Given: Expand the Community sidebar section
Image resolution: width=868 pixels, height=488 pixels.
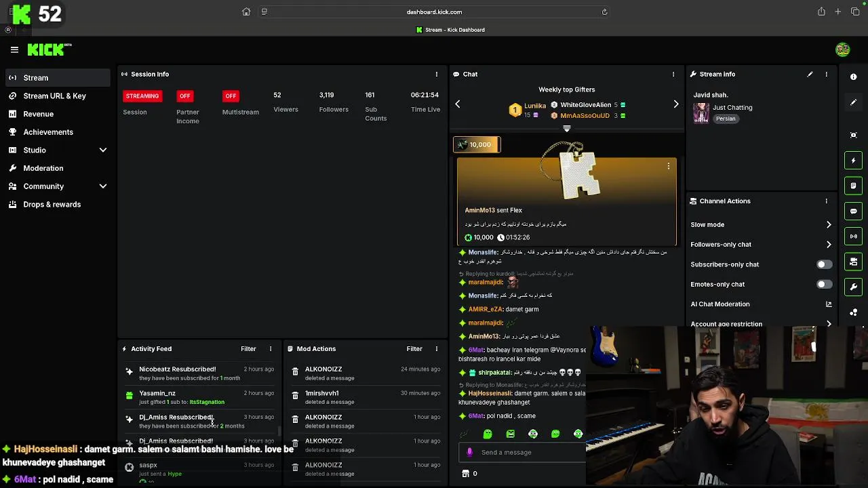Looking at the screenshot, I should (103, 186).
